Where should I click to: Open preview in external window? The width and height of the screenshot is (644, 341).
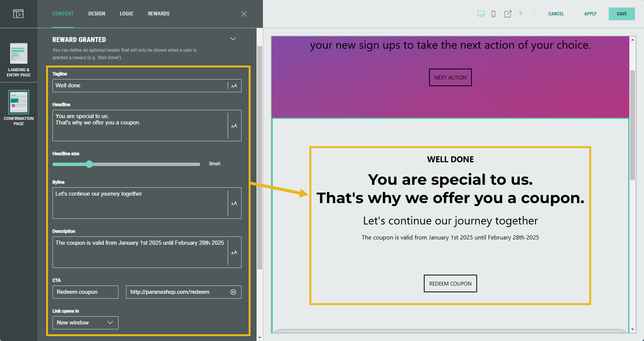pyautogui.click(x=507, y=14)
